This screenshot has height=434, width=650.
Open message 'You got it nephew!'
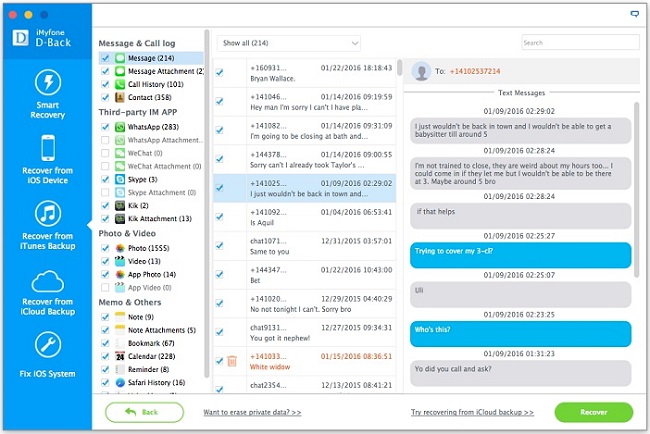[304, 333]
